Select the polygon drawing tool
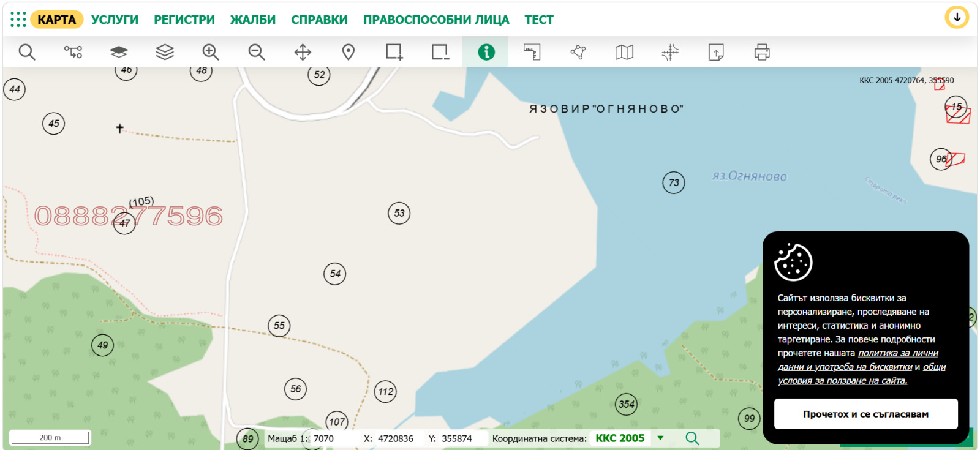 coord(578,52)
